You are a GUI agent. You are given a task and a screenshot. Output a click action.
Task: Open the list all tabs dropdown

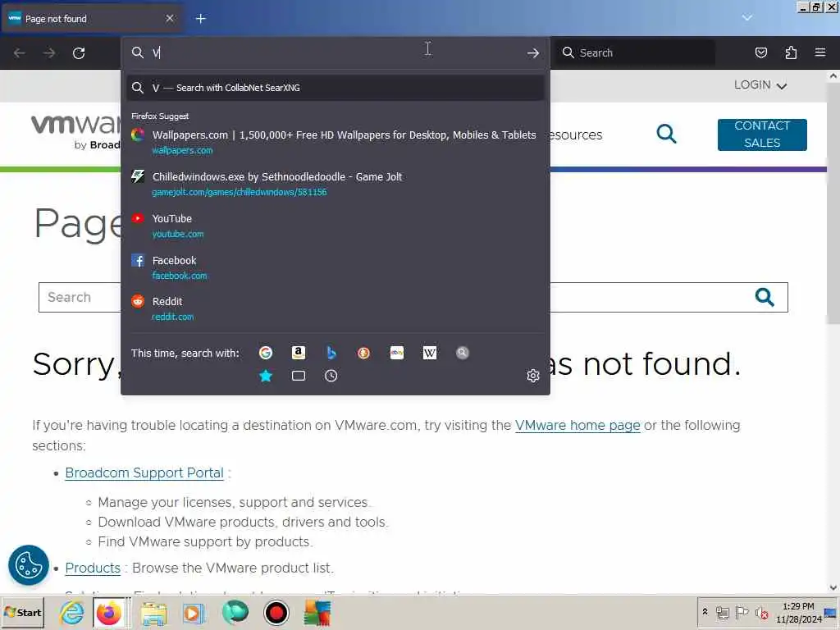[746, 18]
